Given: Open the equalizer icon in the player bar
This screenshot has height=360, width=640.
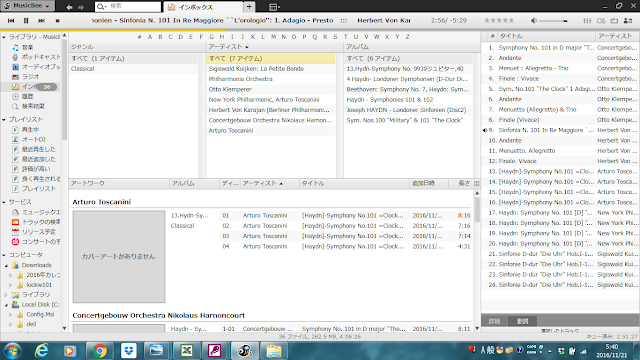Looking at the screenshot, I should pos(587,20).
